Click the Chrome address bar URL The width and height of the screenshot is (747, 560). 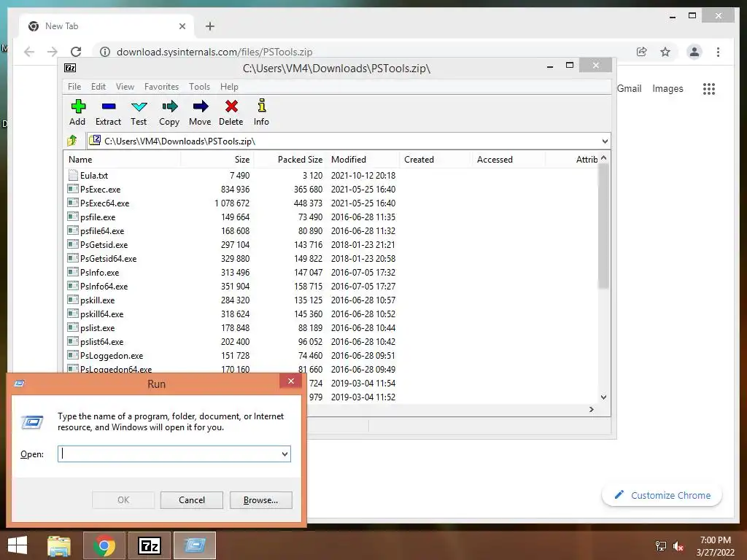214,52
